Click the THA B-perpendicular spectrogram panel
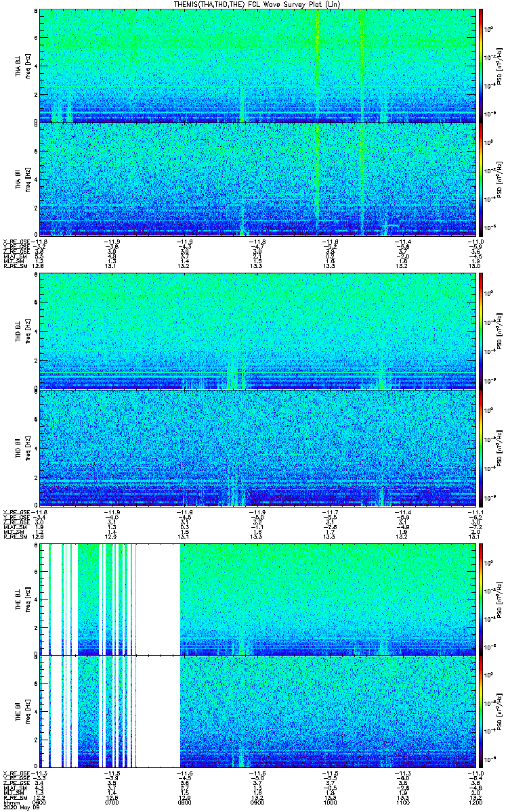The height and width of the screenshot is (812, 508). [257, 66]
